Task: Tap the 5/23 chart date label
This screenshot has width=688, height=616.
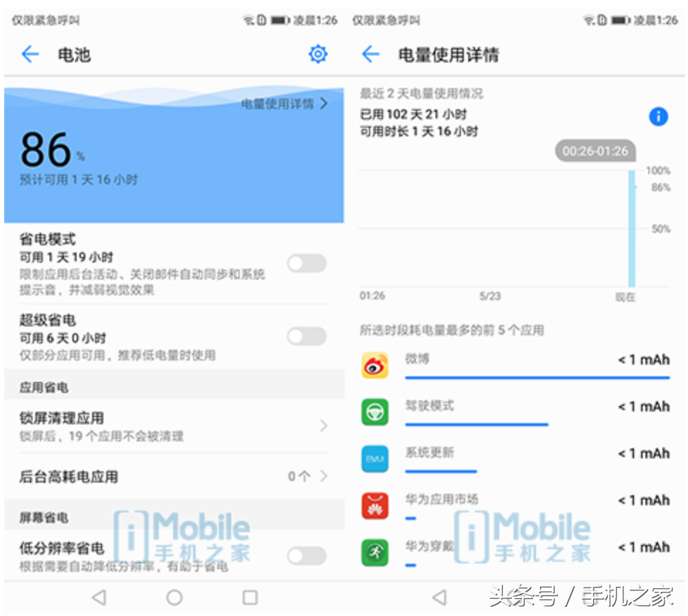Action: [x=489, y=297]
